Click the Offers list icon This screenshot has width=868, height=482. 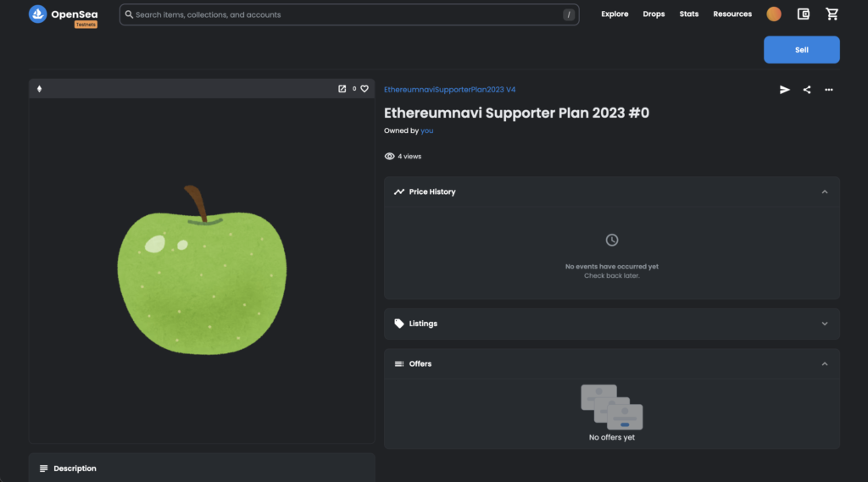(399, 363)
